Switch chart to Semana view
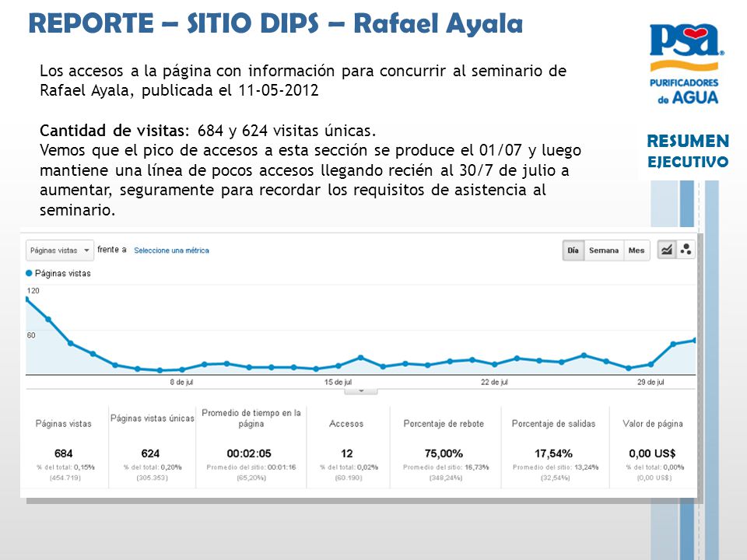This screenshot has height=560, width=747. [604, 250]
